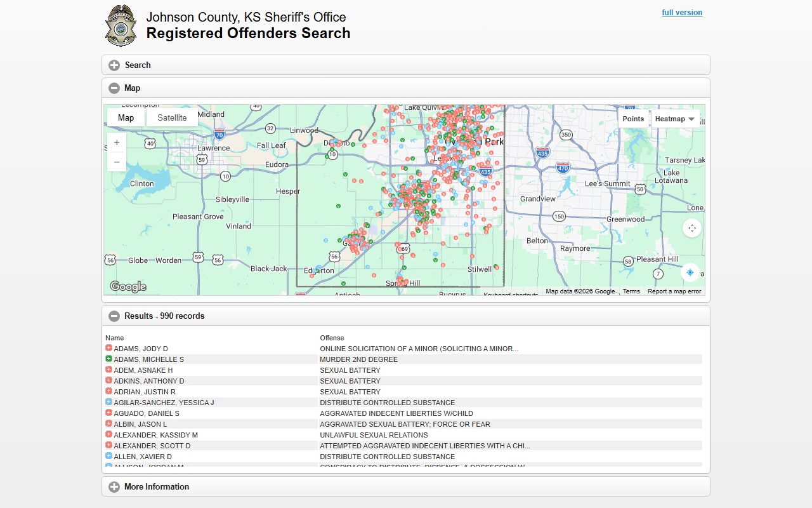
Task: Expand record icon for ADRIAN, JUSTIN R
Action: click(x=108, y=392)
